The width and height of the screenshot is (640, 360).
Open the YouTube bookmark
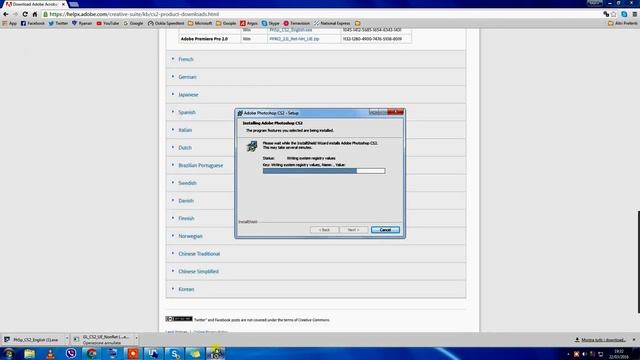[108, 23]
